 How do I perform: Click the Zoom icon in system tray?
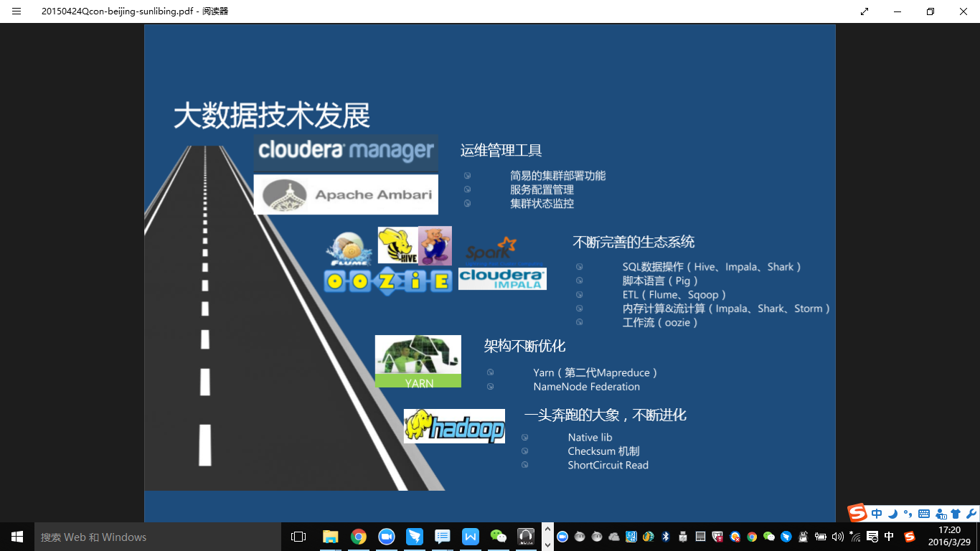tap(562, 537)
